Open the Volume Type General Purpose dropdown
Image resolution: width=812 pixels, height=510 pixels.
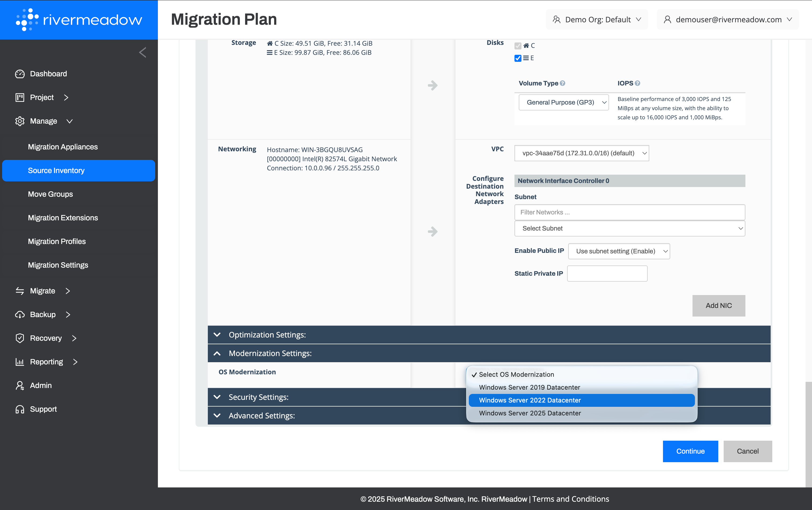tap(563, 103)
